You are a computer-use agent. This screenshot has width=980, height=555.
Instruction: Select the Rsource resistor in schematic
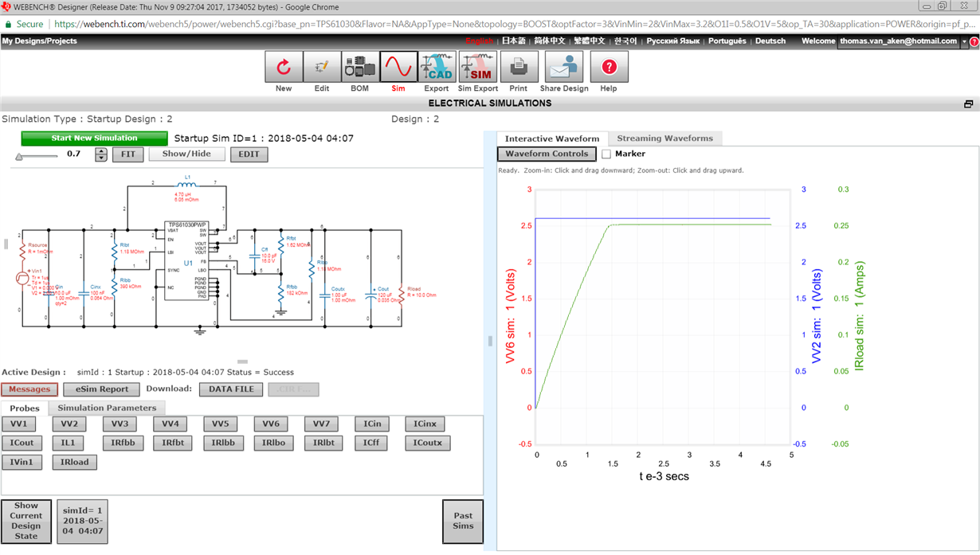[22, 251]
